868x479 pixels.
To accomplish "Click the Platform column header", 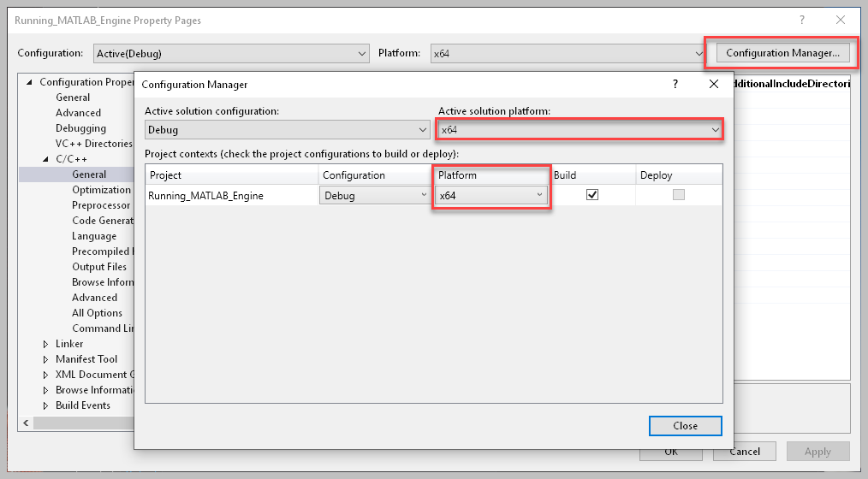I will click(491, 175).
